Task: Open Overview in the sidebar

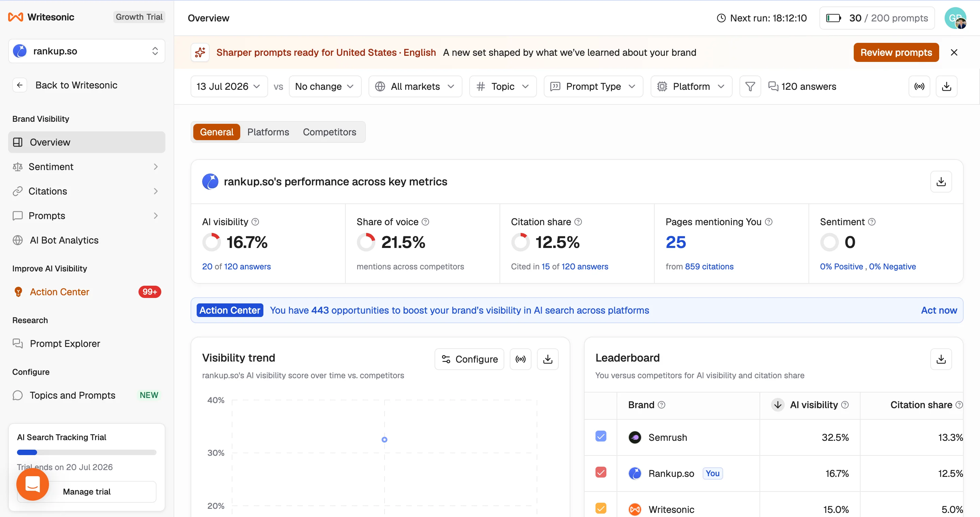Action: (87, 142)
